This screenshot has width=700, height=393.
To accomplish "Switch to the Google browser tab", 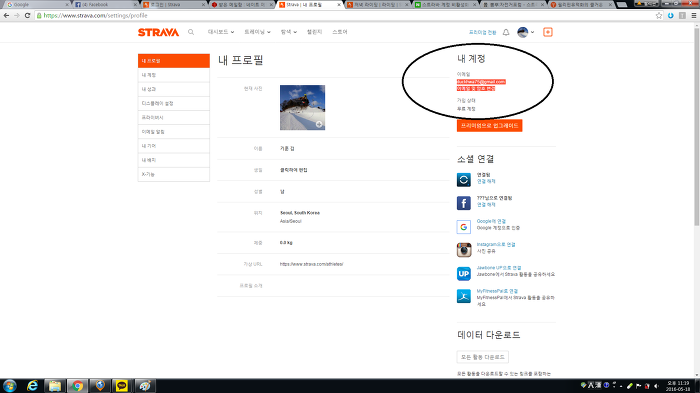I will click(36, 4).
